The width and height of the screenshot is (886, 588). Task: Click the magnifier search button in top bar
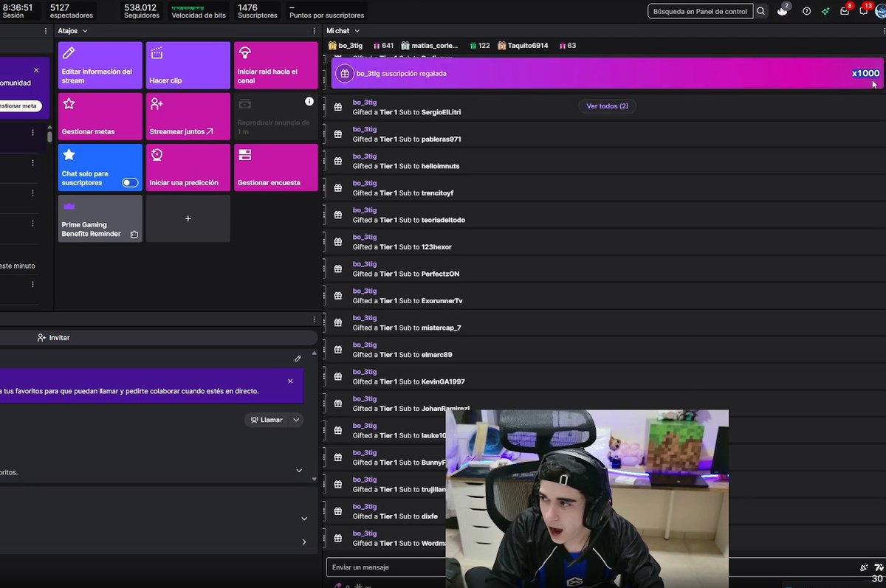(760, 11)
